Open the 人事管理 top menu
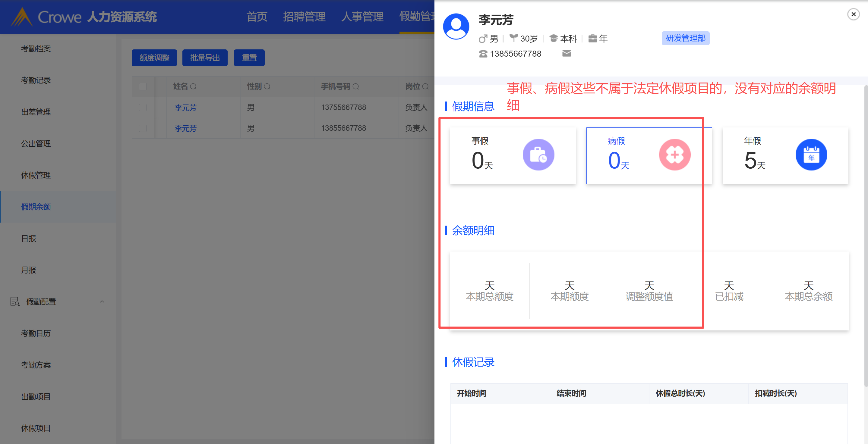The image size is (868, 444). 362,17
